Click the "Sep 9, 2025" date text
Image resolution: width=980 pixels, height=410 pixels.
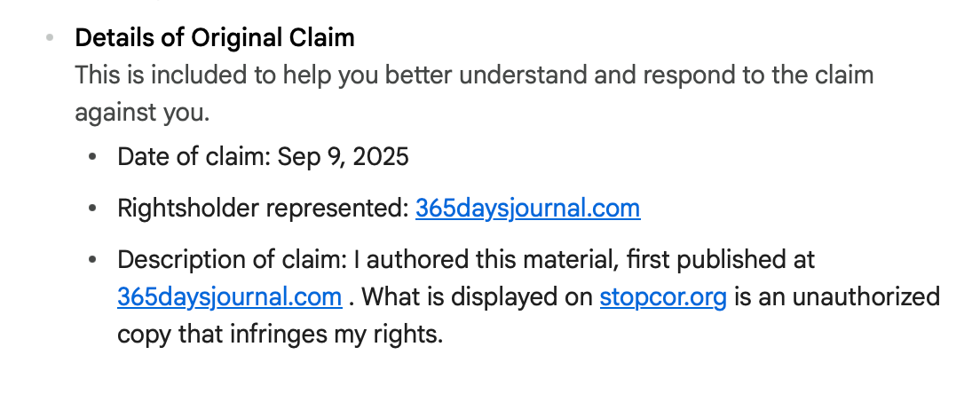coord(344,157)
